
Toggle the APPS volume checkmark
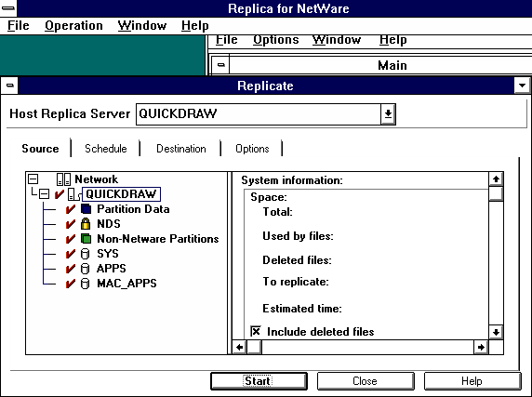(x=71, y=269)
